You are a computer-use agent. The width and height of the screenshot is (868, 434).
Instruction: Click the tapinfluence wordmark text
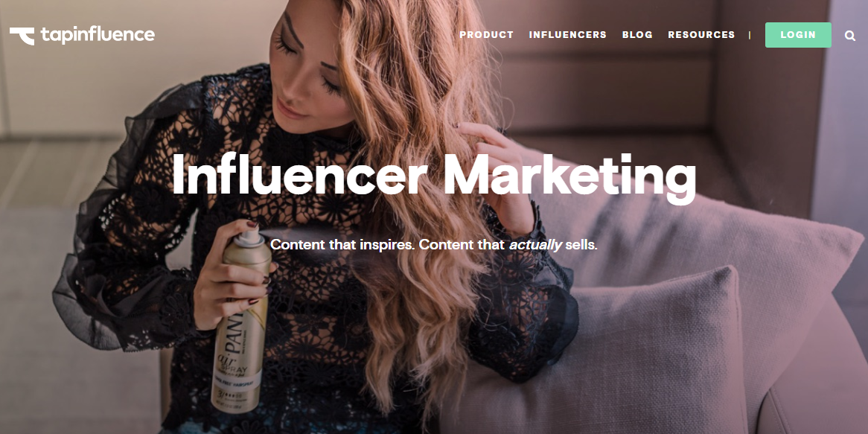tap(98, 35)
